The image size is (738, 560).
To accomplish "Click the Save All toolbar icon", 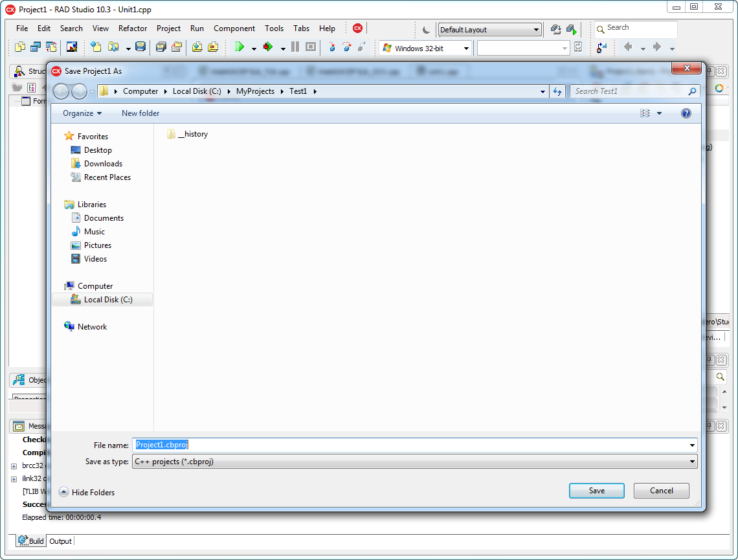I will [161, 47].
